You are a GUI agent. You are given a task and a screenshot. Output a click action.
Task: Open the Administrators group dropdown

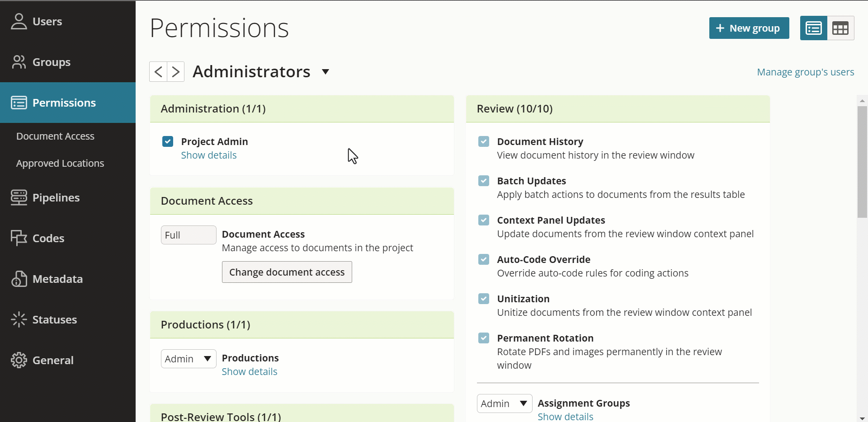pos(325,71)
